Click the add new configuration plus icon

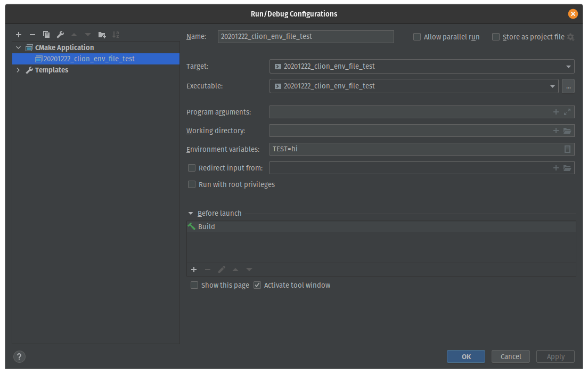(x=19, y=35)
